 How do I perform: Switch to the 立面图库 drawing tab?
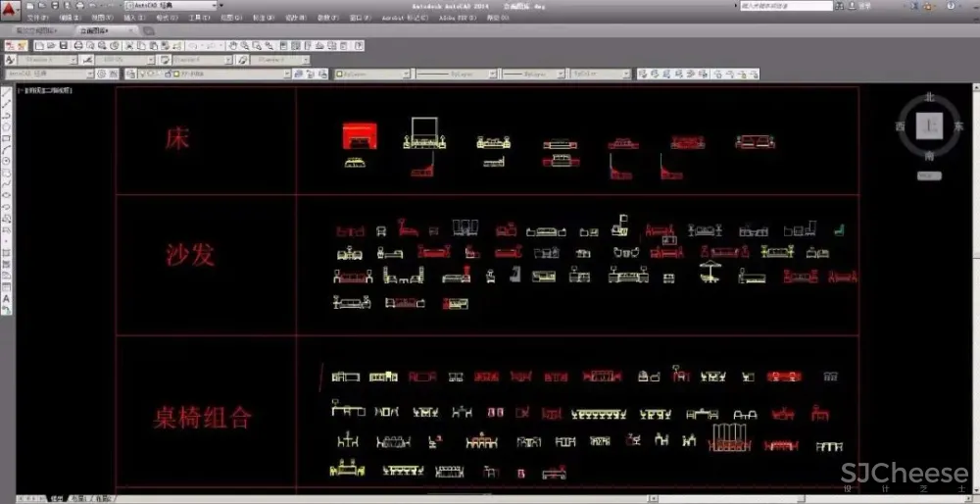point(94,30)
